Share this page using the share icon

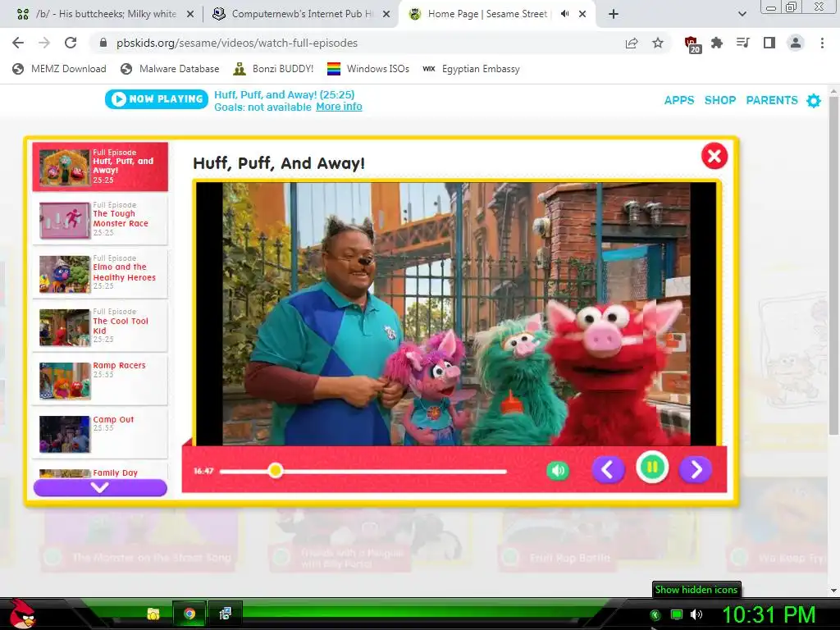click(x=632, y=43)
